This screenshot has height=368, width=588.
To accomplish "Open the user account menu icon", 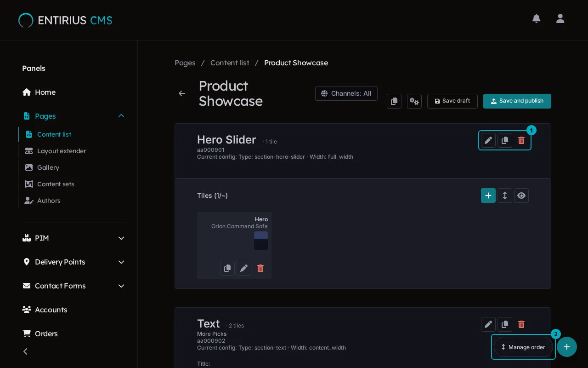I will (x=560, y=18).
